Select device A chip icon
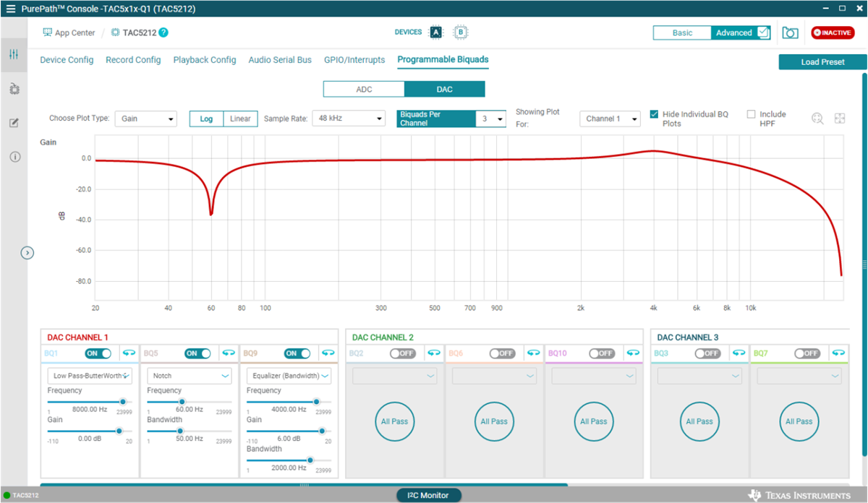Viewport: 868px width, 503px height. click(x=435, y=33)
